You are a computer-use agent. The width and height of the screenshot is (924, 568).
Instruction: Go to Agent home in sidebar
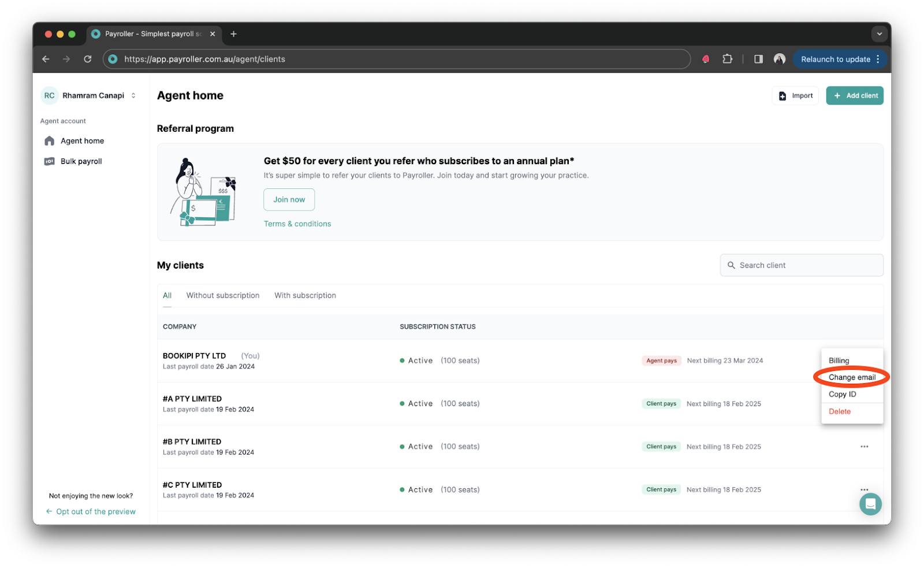pos(82,141)
